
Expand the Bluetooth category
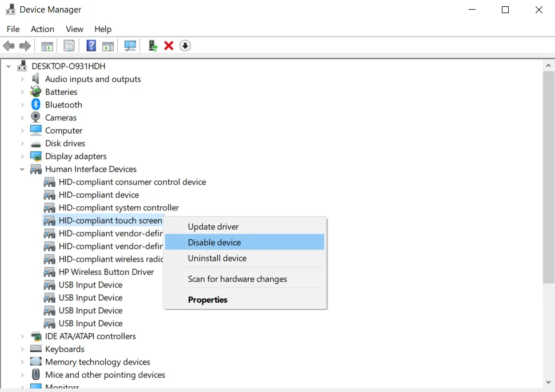[22, 105]
